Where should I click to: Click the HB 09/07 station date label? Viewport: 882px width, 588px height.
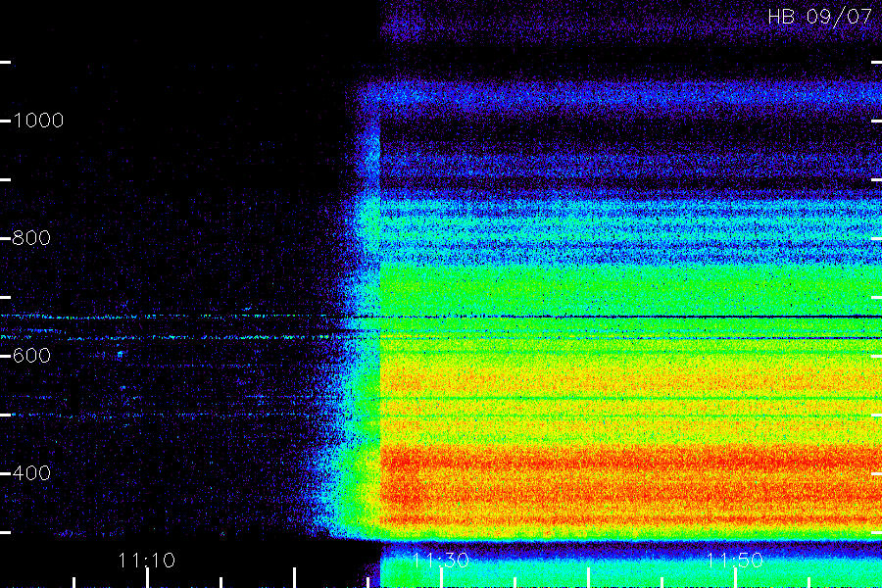pyautogui.click(x=820, y=17)
